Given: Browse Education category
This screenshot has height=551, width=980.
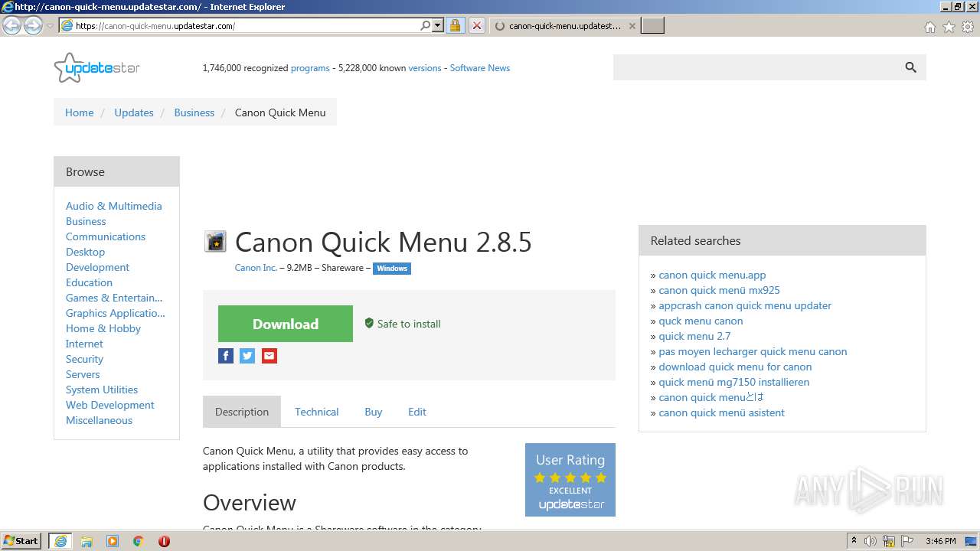Looking at the screenshot, I should tap(89, 282).
